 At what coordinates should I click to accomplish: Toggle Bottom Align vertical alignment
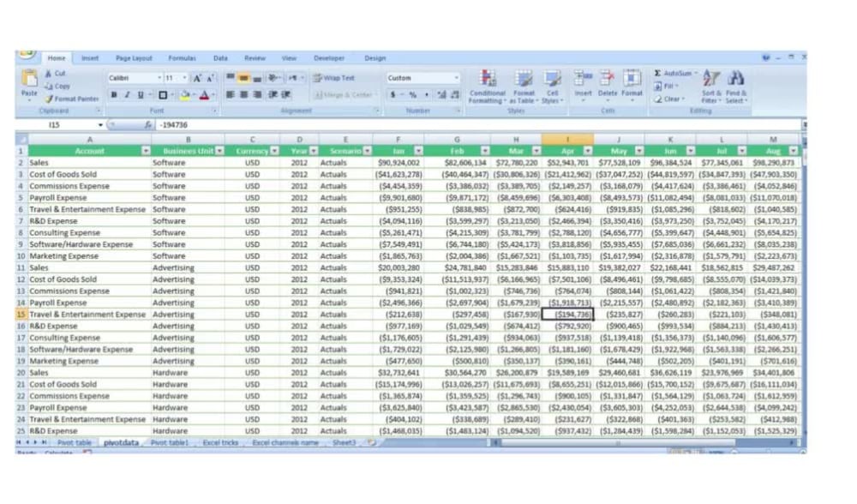[257, 78]
